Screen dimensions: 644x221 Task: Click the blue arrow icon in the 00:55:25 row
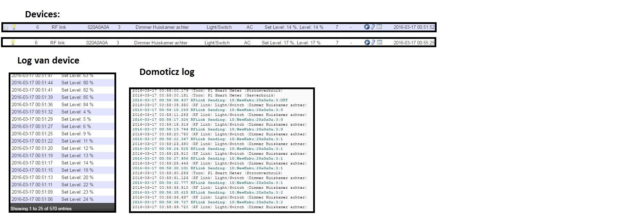point(367,42)
